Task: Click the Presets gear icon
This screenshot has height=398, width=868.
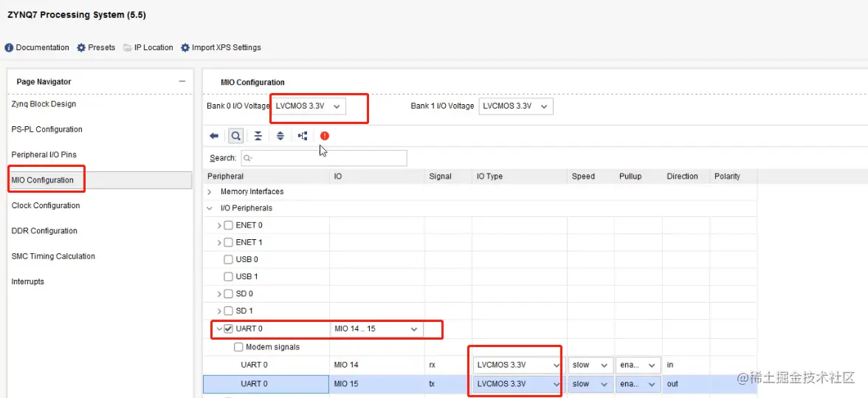Action: tap(81, 47)
